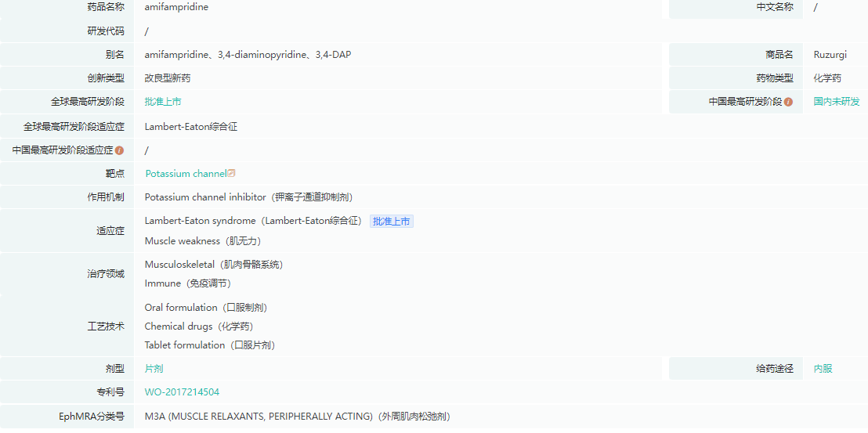The width and height of the screenshot is (868, 433).
Task: Click the 作用机制 field label
Action: pos(106,197)
